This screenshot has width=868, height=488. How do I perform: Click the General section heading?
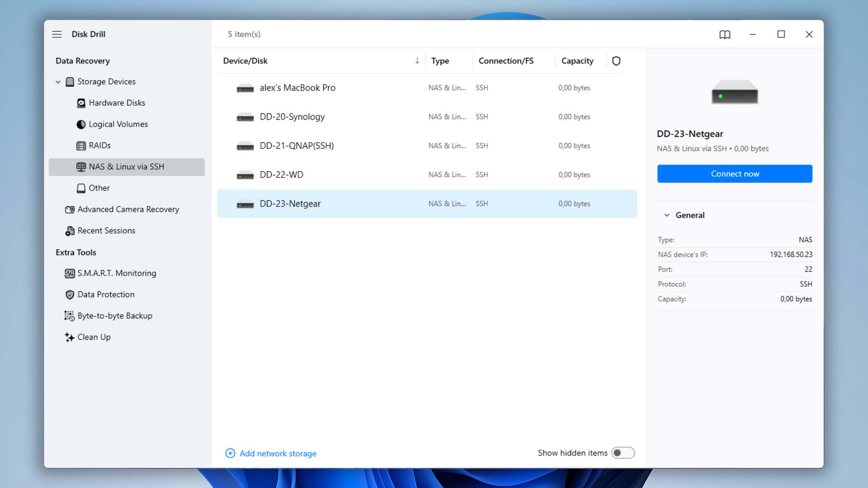[x=690, y=215]
